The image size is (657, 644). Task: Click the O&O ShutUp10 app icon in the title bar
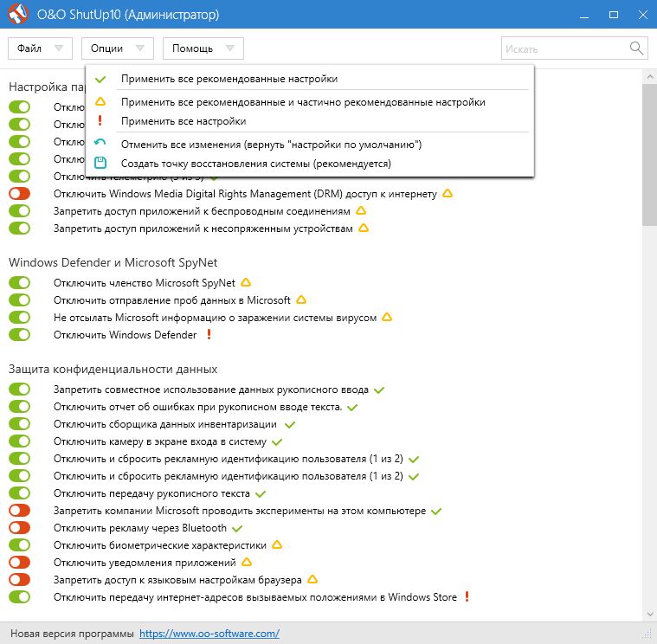coord(16,16)
